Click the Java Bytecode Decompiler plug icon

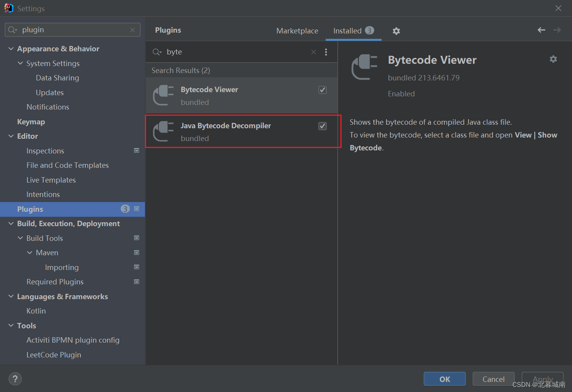click(163, 131)
